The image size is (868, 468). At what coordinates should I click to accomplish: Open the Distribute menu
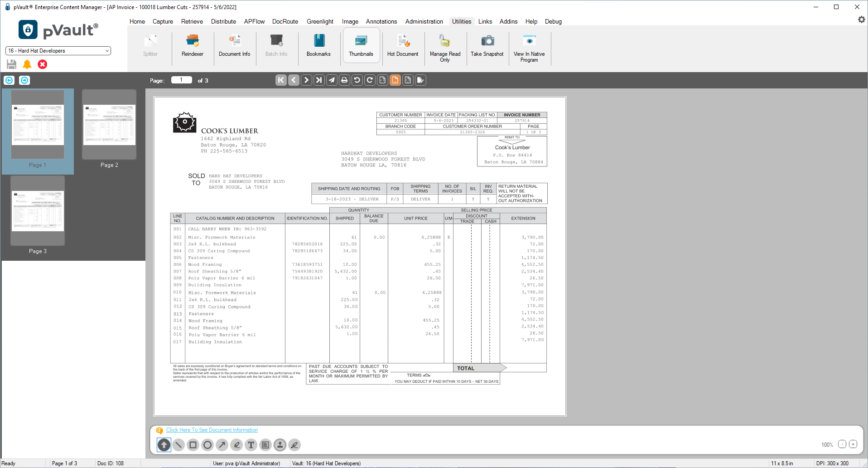pos(223,21)
